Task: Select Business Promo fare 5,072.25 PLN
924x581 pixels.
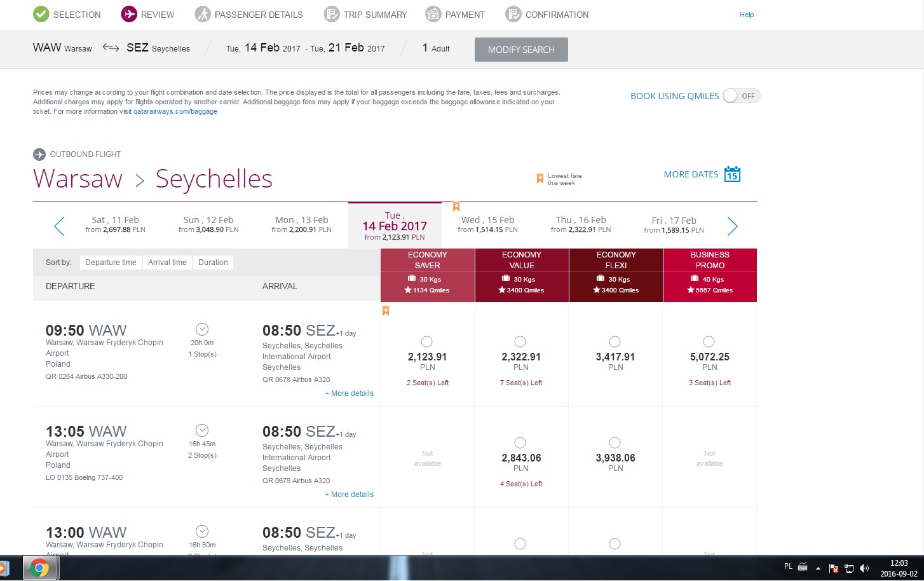Action: coord(709,342)
